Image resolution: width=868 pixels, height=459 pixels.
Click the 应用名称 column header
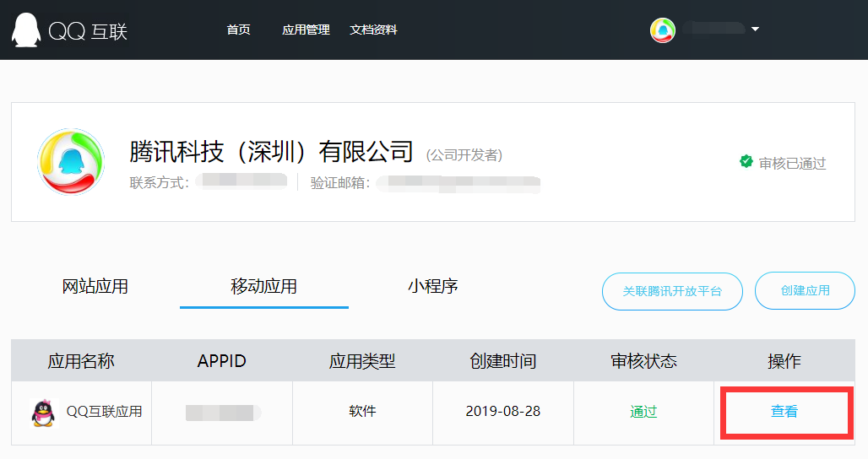click(81, 361)
